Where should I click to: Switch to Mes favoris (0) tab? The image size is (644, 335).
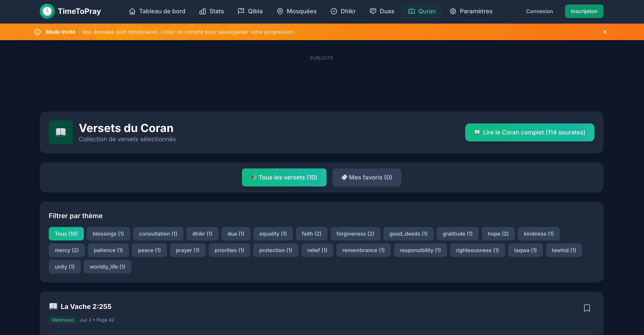(x=367, y=177)
